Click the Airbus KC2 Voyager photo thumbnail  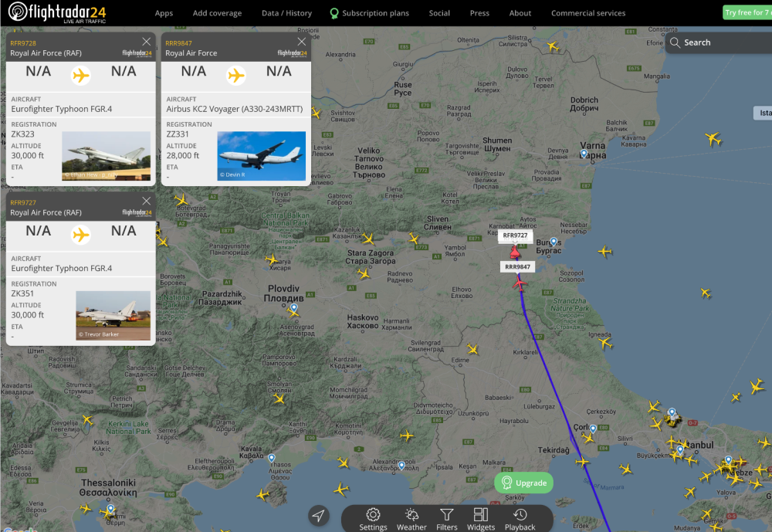click(x=261, y=155)
